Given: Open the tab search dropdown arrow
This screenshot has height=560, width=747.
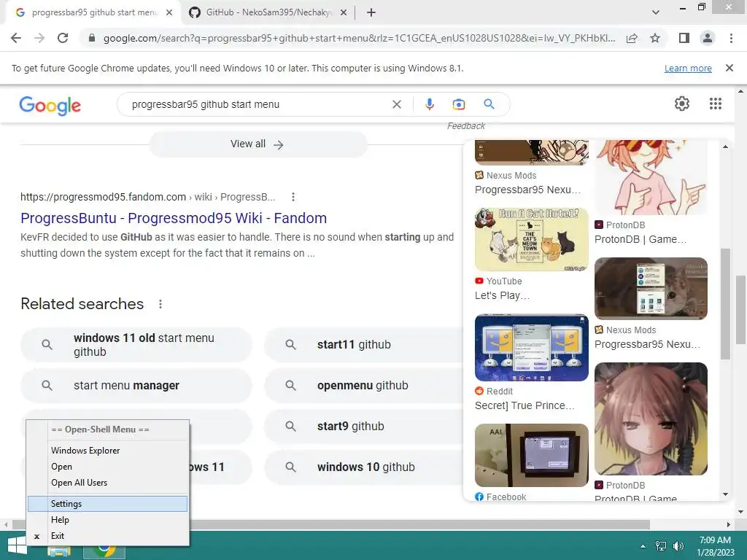Looking at the screenshot, I should 656,12.
